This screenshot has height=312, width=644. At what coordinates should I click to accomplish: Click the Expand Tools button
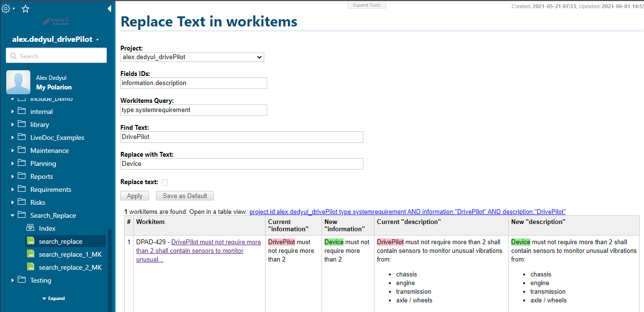[367, 5]
